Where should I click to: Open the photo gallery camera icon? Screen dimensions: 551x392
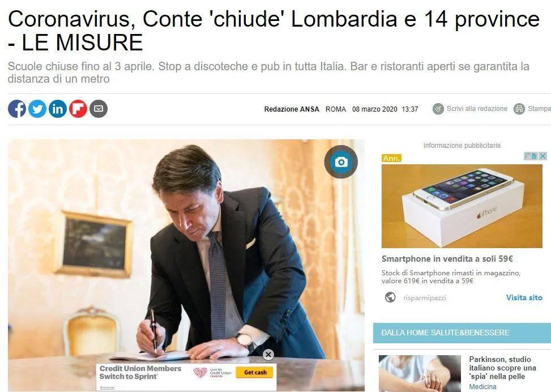(341, 161)
